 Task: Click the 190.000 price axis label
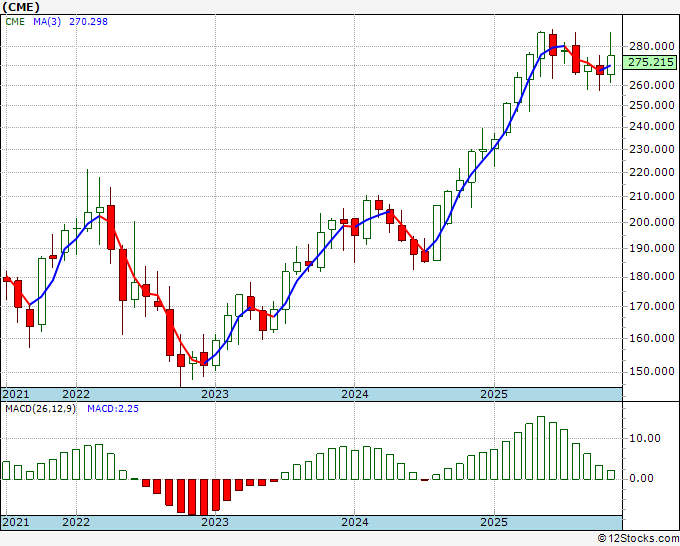tap(651, 248)
